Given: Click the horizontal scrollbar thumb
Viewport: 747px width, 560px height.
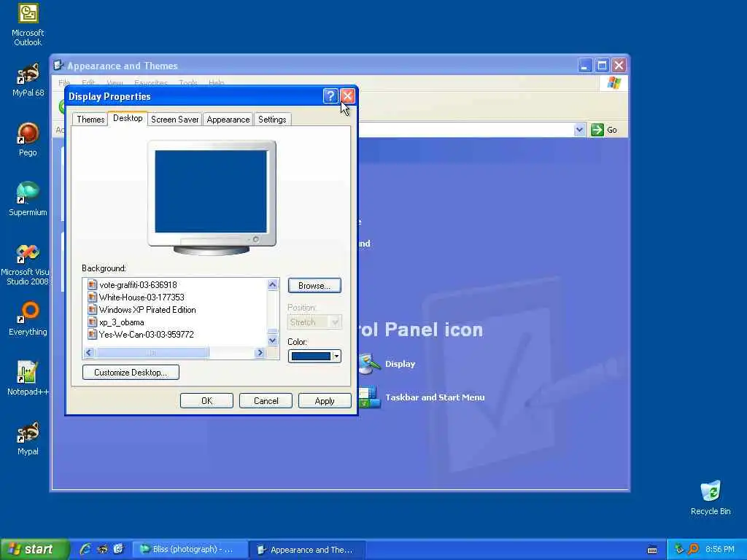Looking at the screenshot, I should (x=152, y=353).
